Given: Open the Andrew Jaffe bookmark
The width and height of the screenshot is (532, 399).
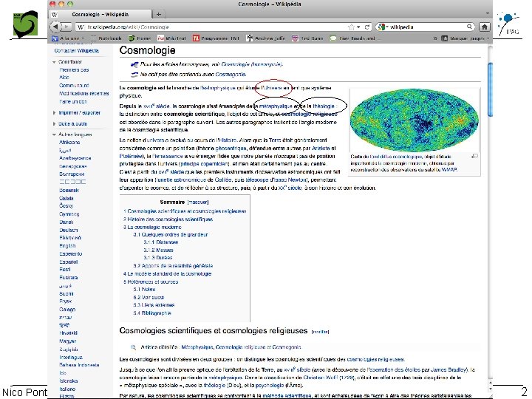Looking at the screenshot, I should [266, 38].
